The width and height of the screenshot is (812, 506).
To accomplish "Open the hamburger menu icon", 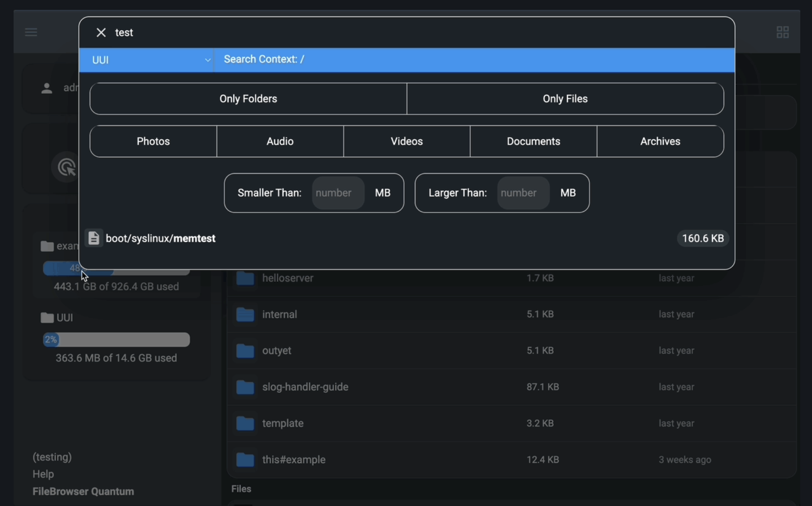I will [x=31, y=32].
